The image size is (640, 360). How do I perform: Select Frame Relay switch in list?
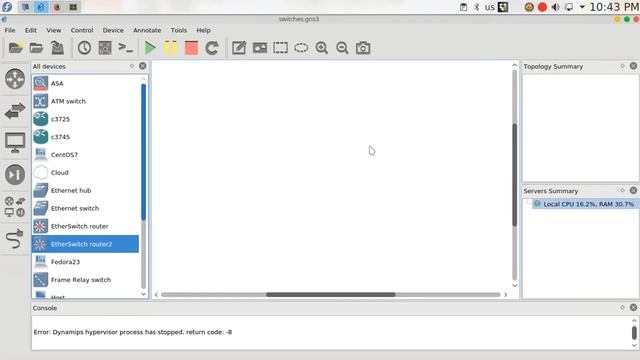(x=85, y=280)
